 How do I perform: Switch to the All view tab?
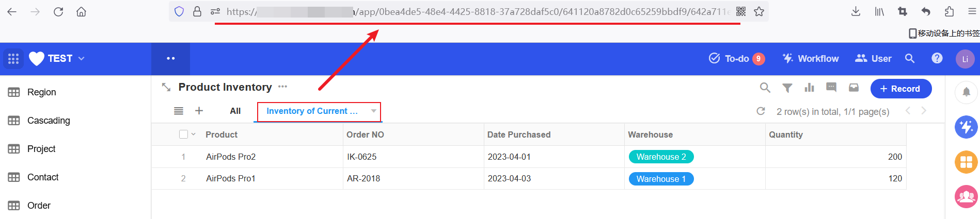235,111
